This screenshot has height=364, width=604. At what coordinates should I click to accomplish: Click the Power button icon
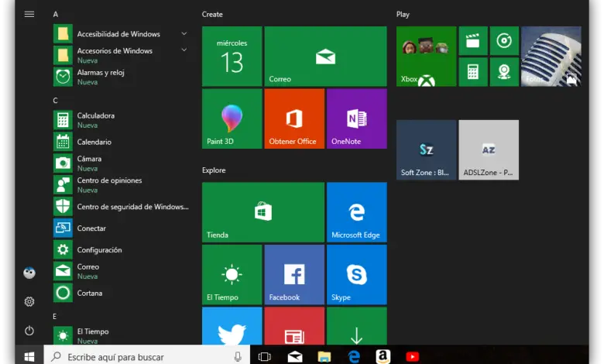pos(29,331)
